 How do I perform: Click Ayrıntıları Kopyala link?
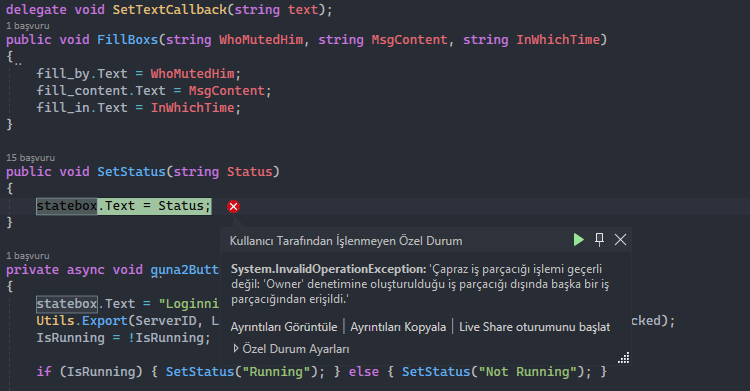(x=398, y=327)
